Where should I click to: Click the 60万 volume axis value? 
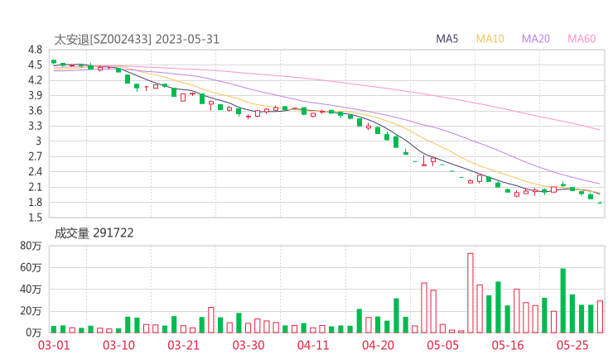(31, 267)
